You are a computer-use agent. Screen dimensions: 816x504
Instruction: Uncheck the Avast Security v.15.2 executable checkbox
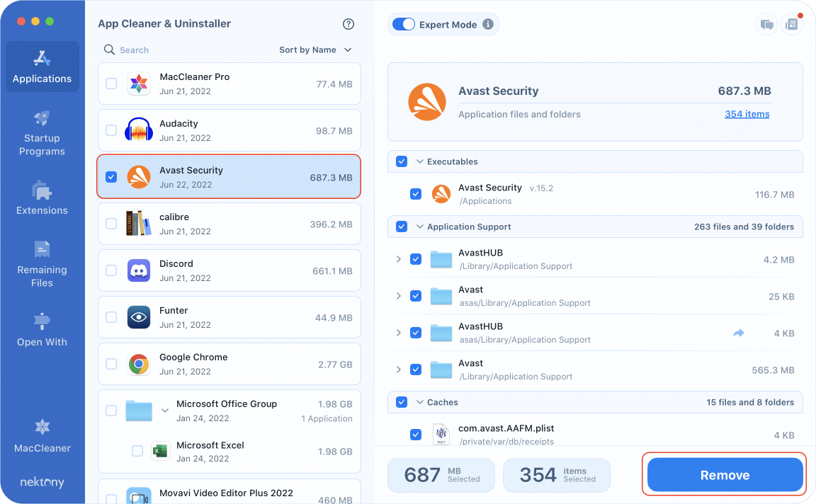(416, 194)
